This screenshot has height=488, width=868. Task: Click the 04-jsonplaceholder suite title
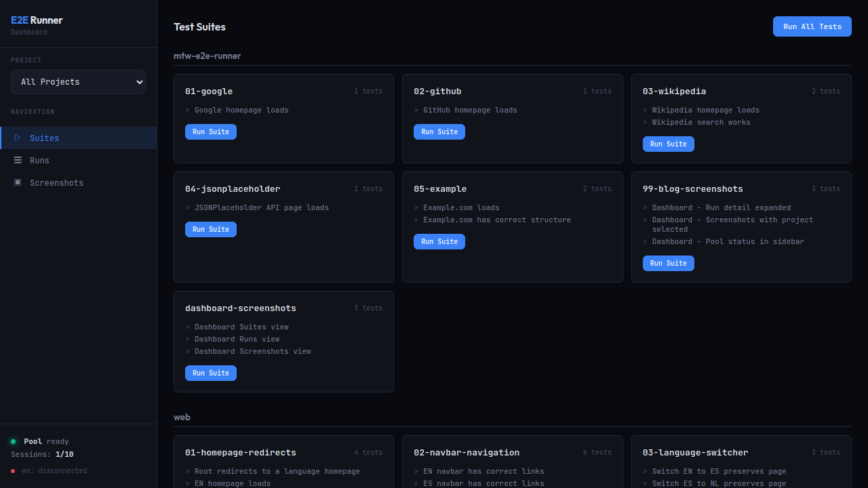click(233, 188)
